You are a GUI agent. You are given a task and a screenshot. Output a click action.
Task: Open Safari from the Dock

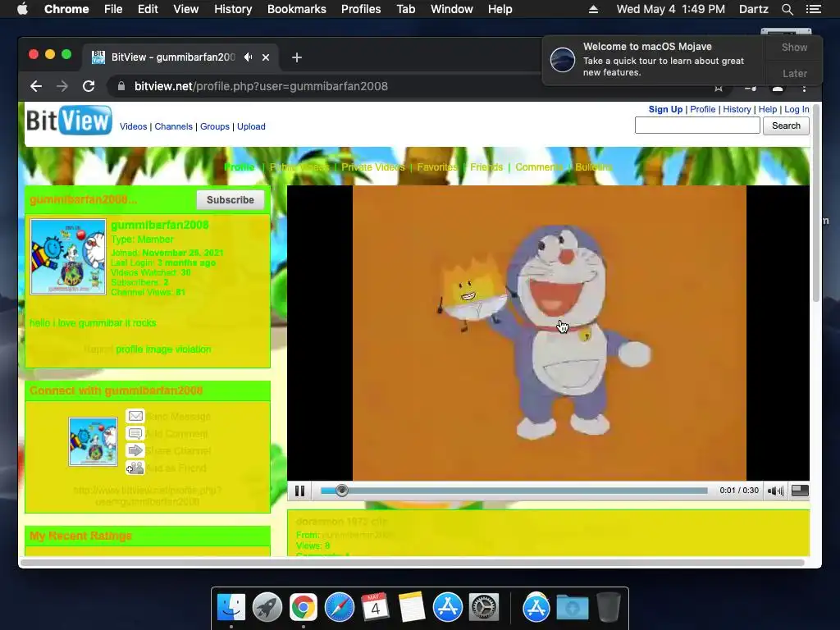(339, 608)
